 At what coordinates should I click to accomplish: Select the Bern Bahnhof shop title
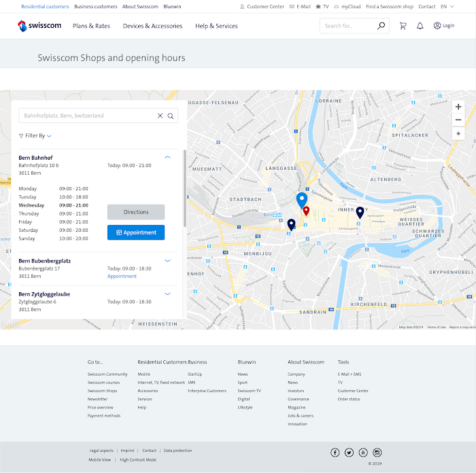coord(35,158)
